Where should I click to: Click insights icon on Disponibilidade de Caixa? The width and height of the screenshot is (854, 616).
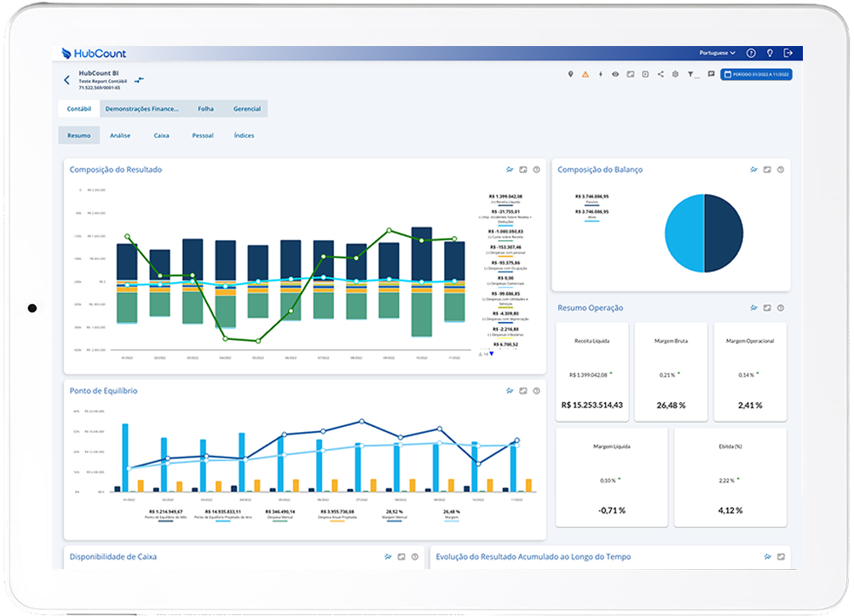[388, 556]
